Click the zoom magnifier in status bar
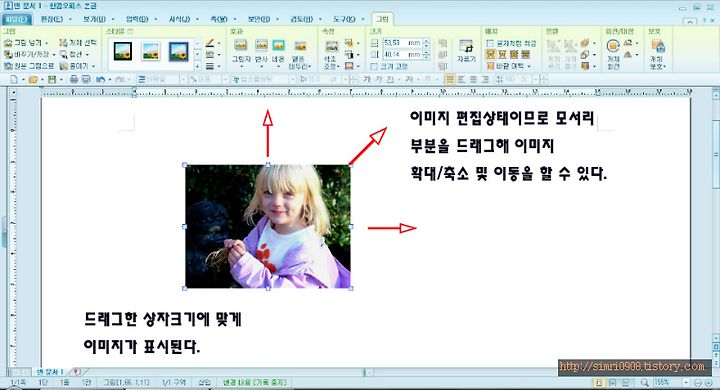This screenshot has width=720, height=390. point(645,382)
